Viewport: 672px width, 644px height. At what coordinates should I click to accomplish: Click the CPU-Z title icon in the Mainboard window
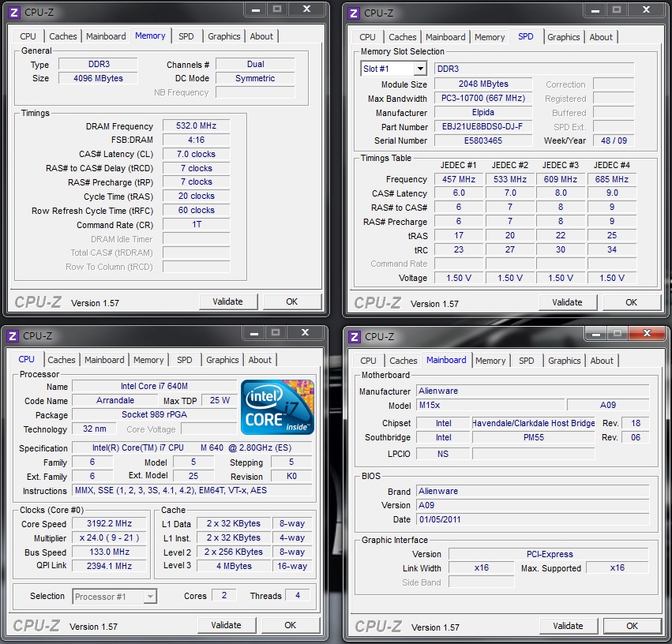[x=355, y=337]
